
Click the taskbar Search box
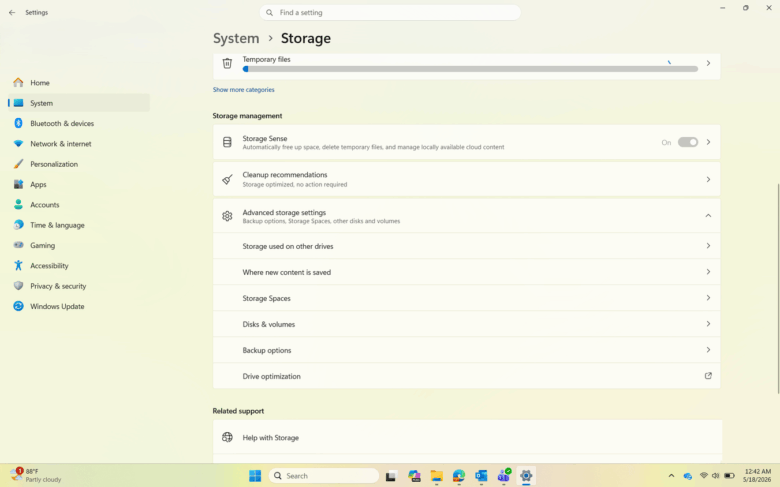coord(324,476)
